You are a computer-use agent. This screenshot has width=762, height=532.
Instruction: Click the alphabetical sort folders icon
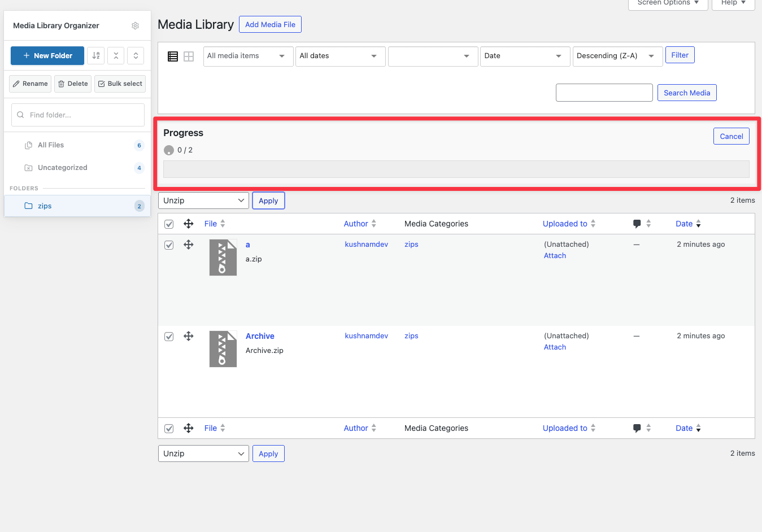click(x=95, y=55)
